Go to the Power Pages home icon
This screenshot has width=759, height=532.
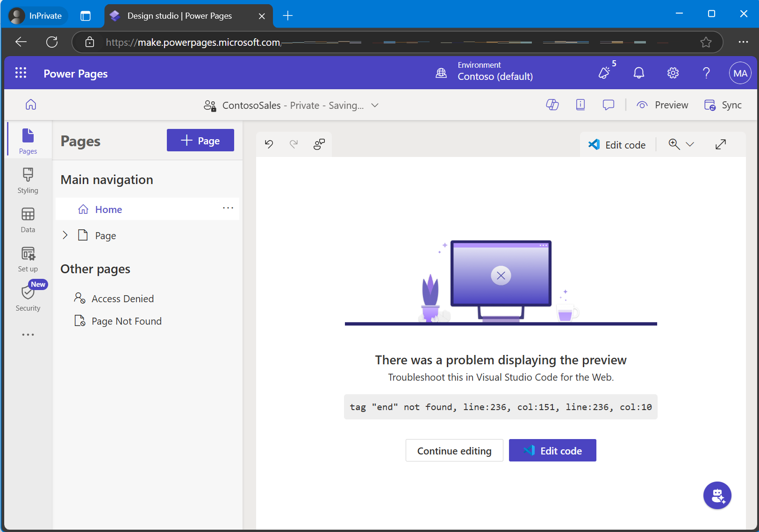click(31, 105)
